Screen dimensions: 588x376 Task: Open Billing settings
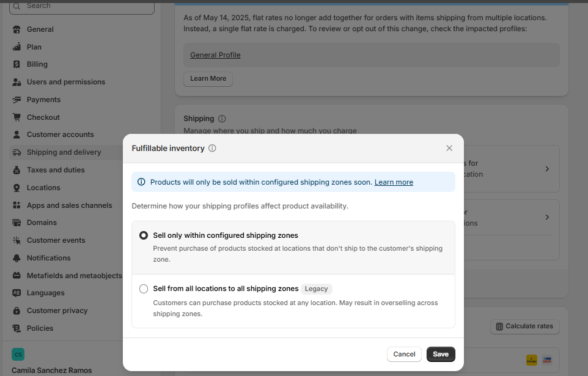coord(37,64)
